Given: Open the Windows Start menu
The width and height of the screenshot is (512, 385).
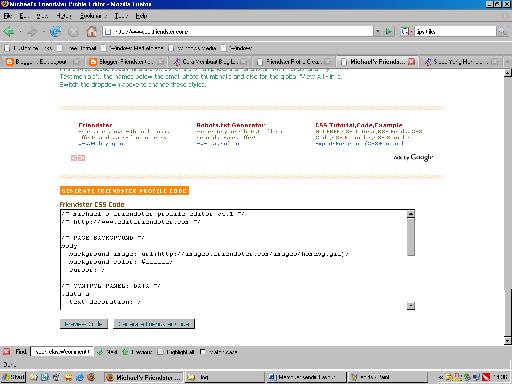Looking at the screenshot, I should (x=13, y=377).
